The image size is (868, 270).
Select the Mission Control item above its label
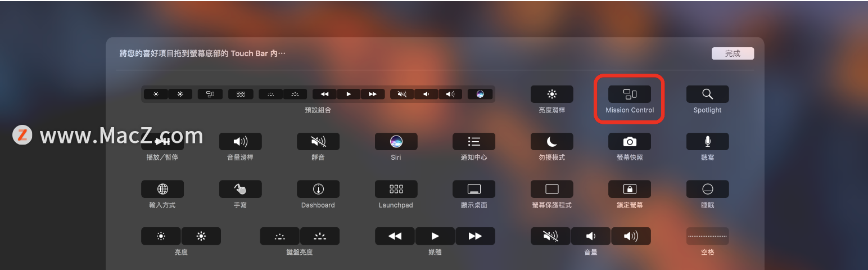(630, 94)
